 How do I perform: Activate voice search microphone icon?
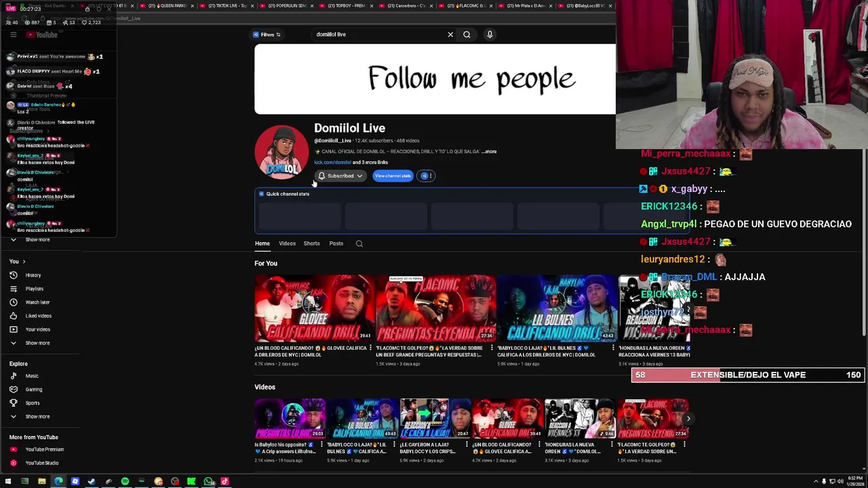(490, 35)
